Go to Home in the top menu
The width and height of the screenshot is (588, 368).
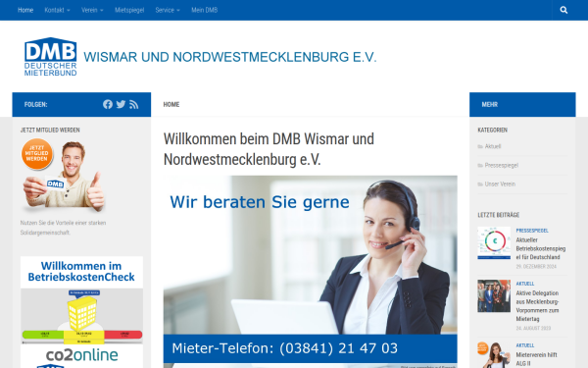(x=25, y=10)
